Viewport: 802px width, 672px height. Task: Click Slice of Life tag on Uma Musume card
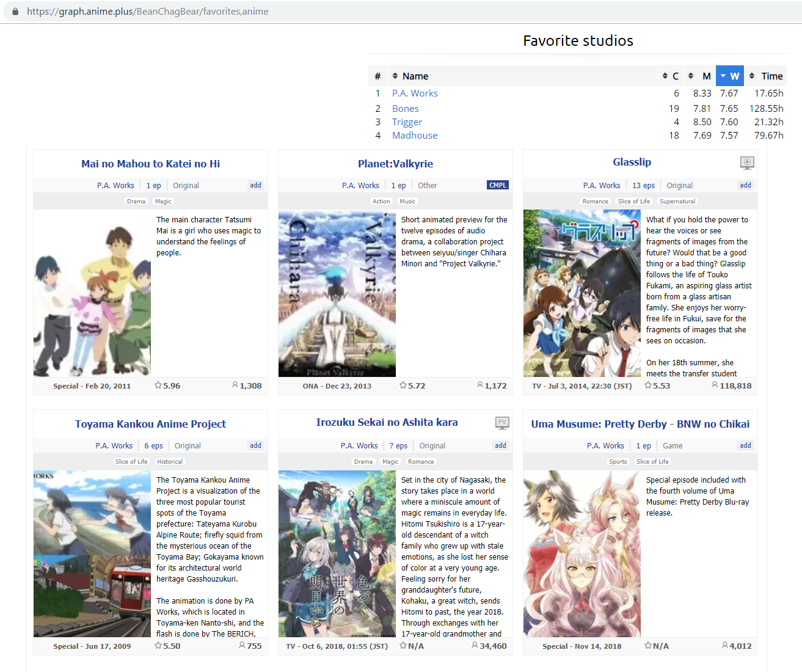(x=652, y=461)
